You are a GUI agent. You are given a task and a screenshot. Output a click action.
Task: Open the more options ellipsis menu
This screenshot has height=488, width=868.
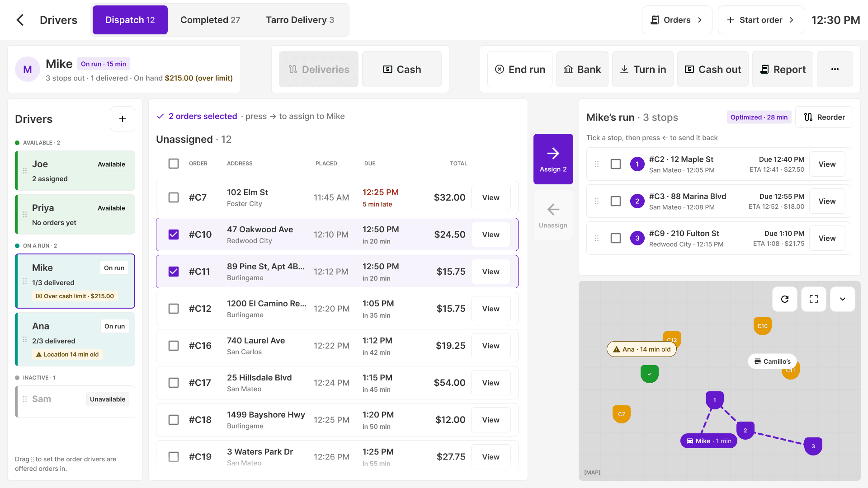pyautogui.click(x=835, y=69)
